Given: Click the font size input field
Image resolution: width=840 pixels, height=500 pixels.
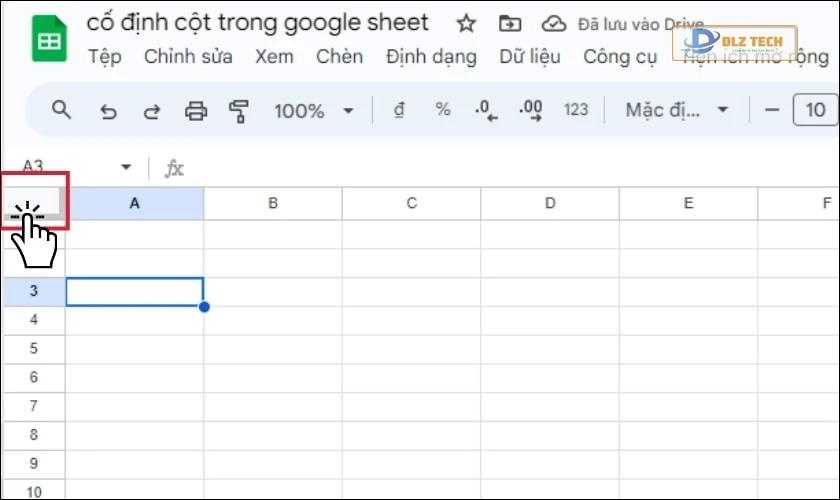Looking at the screenshot, I should [x=814, y=110].
